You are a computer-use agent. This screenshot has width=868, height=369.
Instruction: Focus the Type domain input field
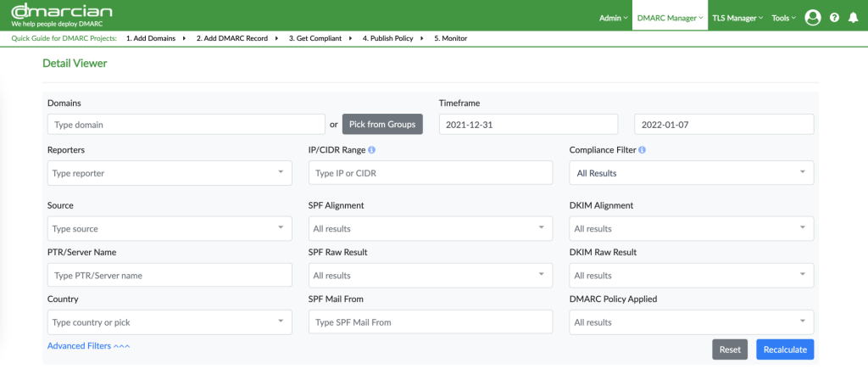pyautogui.click(x=186, y=125)
